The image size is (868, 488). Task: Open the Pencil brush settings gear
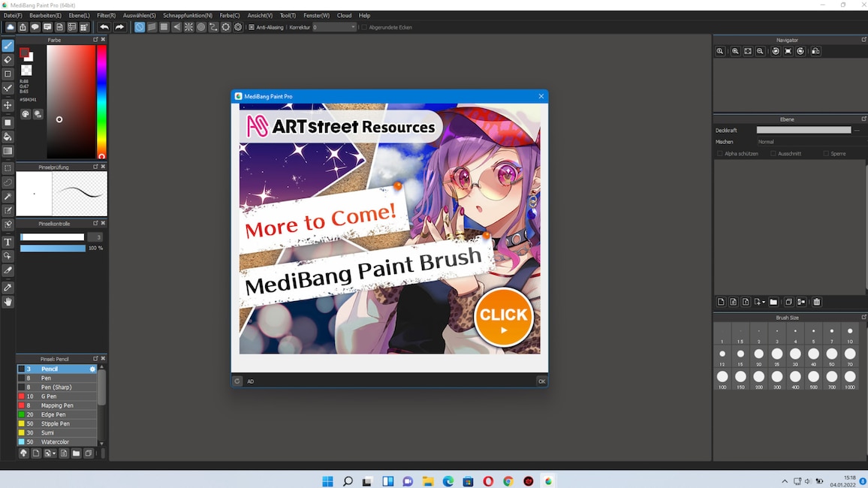[92, 369]
